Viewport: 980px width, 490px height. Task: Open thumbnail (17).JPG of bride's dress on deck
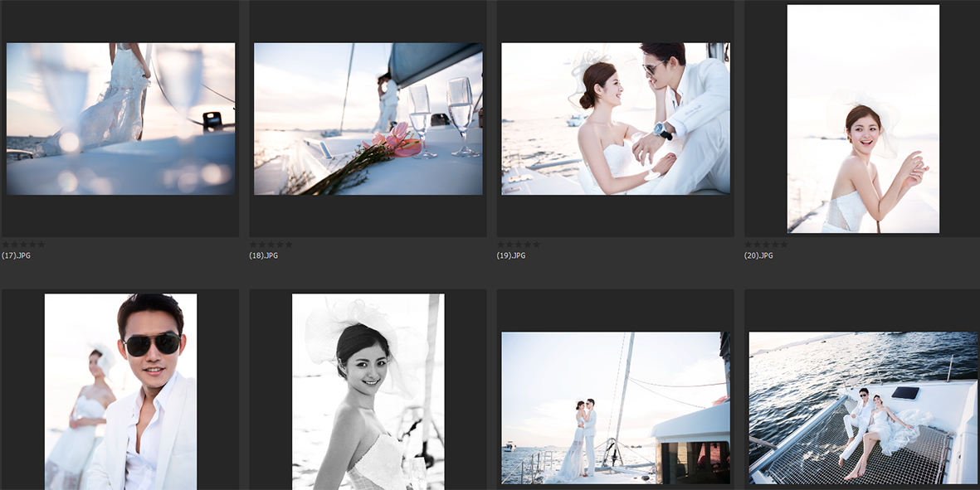click(x=120, y=119)
